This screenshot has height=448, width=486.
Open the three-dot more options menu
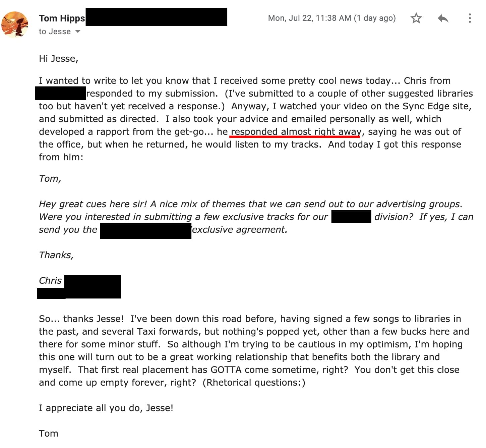(470, 18)
